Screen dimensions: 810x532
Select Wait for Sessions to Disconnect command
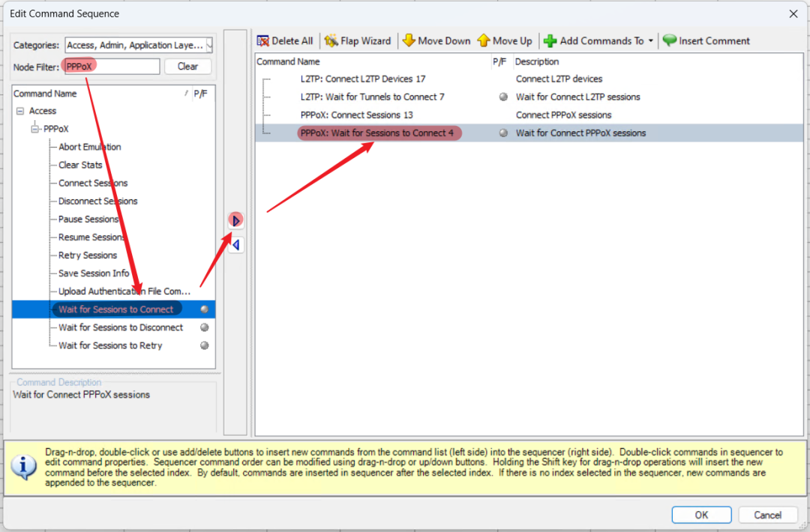121,327
